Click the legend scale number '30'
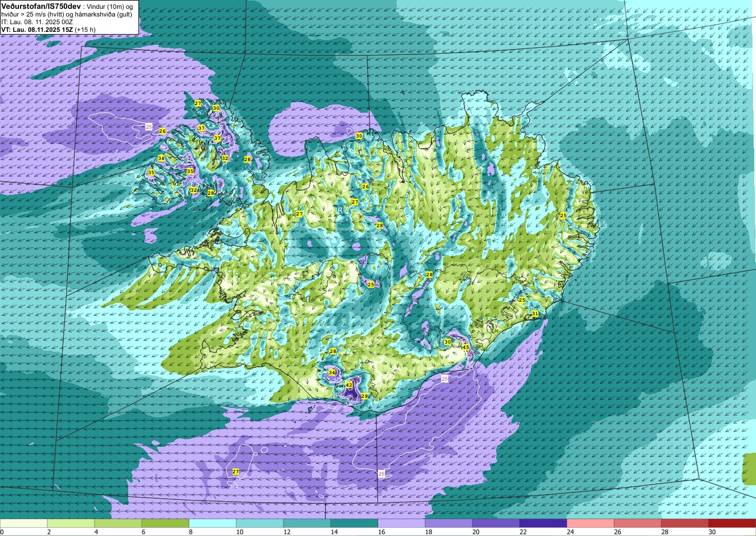This screenshot has width=756, height=536. coord(712,532)
